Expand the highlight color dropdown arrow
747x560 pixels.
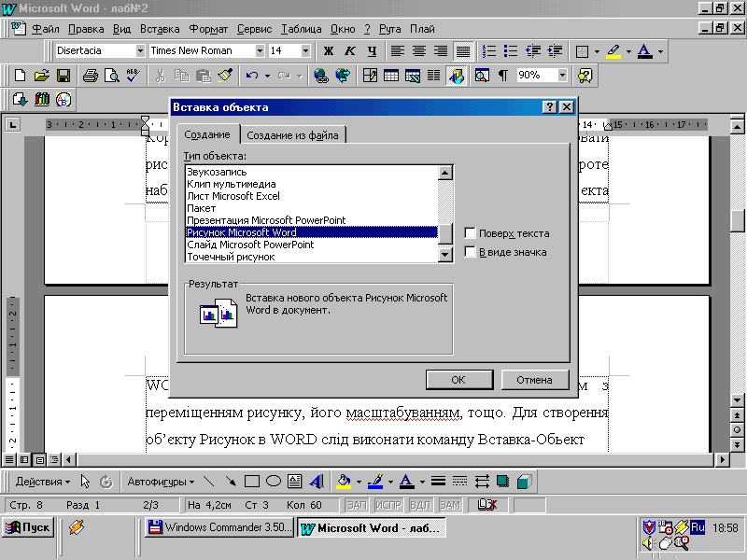click(x=628, y=51)
